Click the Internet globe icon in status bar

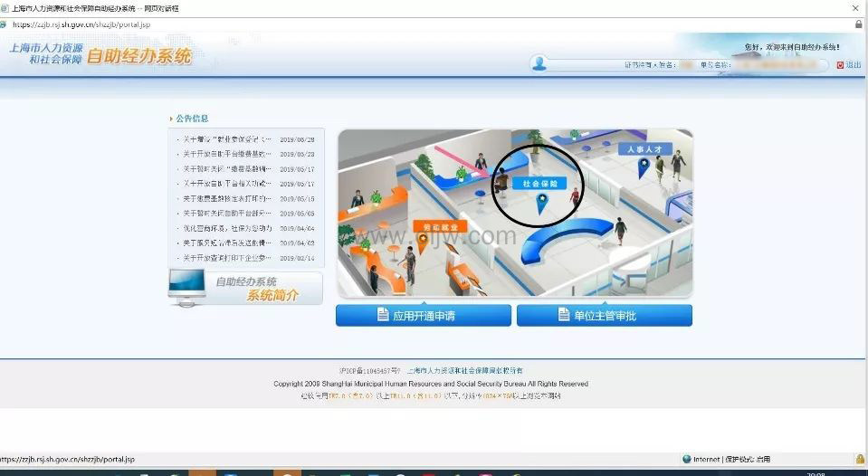click(687, 459)
